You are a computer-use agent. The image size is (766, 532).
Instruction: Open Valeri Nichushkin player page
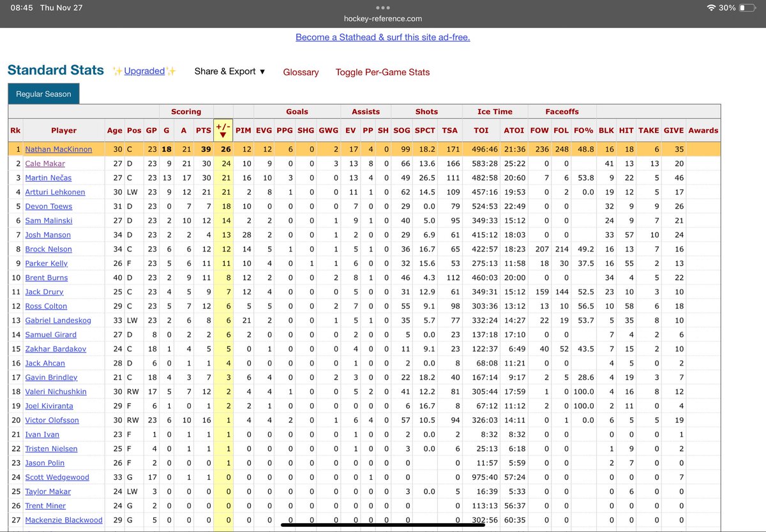pos(56,392)
